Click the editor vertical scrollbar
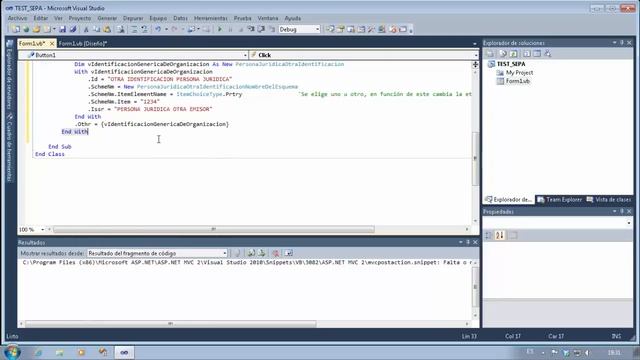The width and height of the screenshot is (640, 360). (475, 158)
